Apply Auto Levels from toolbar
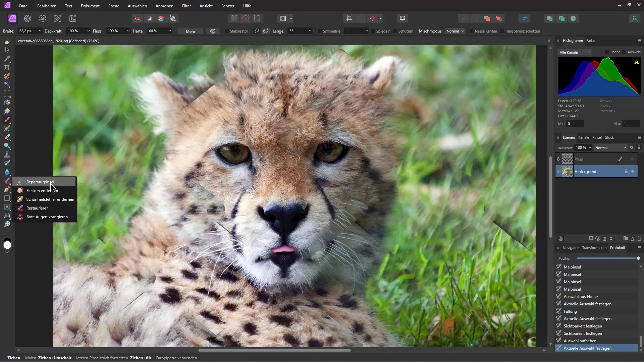Viewport: 644px width, 362px height. click(x=138, y=18)
